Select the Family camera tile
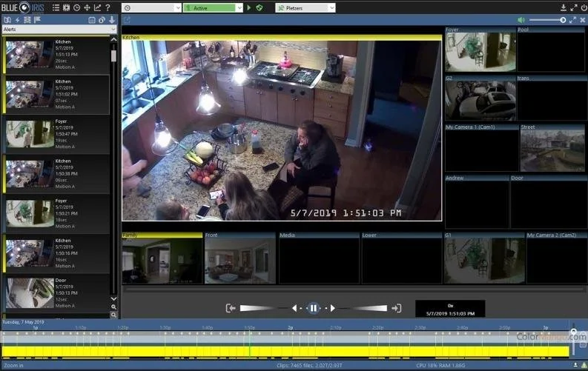Screen dimensions: 588x371 [162, 258]
